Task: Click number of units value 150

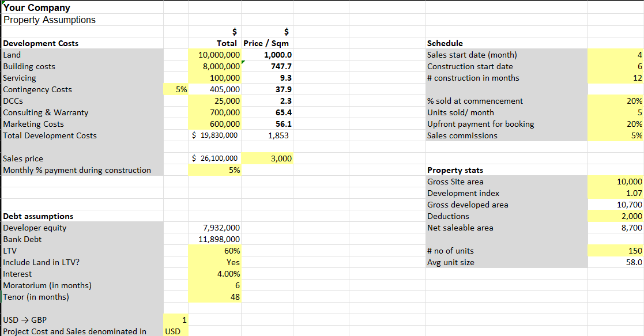Action: click(x=616, y=251)
